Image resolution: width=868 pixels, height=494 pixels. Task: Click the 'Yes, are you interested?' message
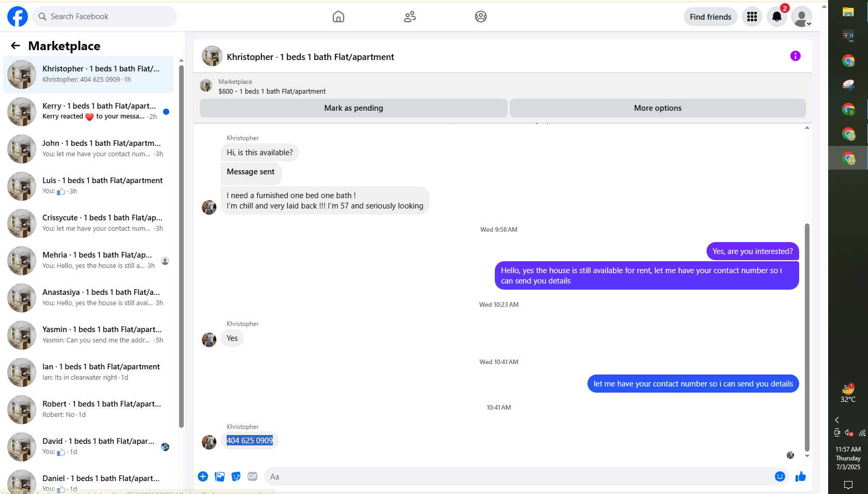tap(753, 251)
